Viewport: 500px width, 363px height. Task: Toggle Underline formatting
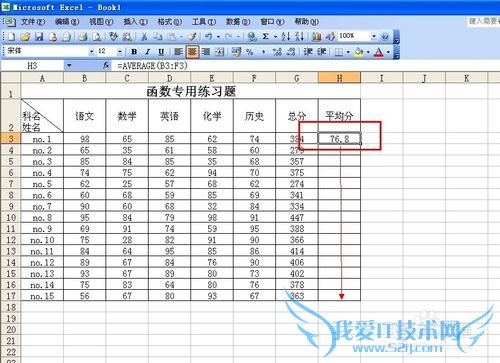click(x=161, y=52)
